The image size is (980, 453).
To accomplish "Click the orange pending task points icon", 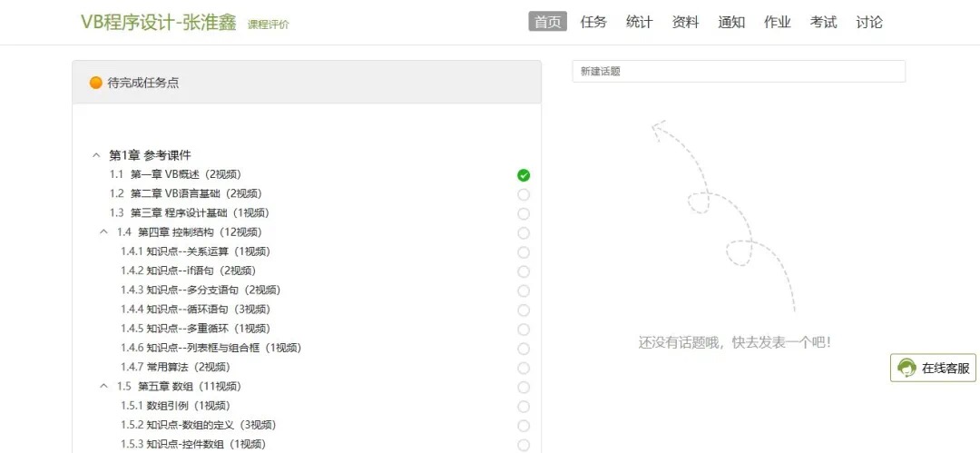I will click(95, 83).
